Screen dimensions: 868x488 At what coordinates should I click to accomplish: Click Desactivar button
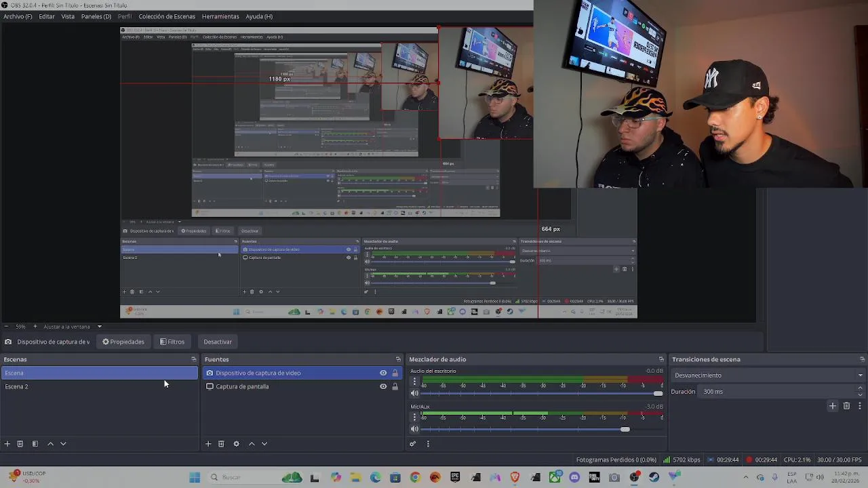pos(218,342)
